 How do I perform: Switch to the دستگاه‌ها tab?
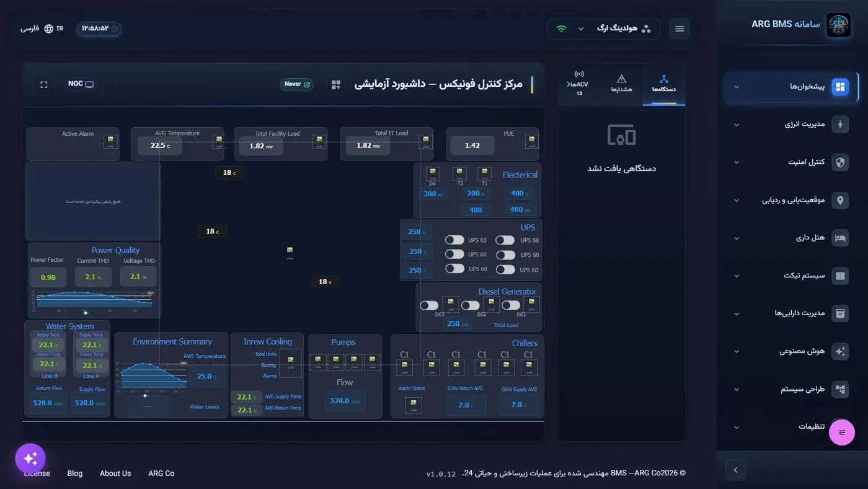pyautogui.click(x=663, y=84)
